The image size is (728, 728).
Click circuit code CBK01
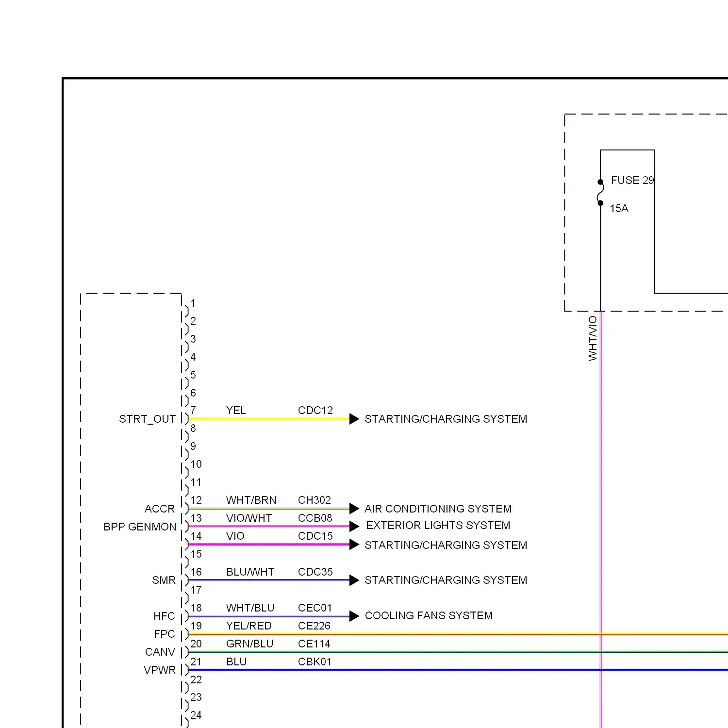coord(314,662)
